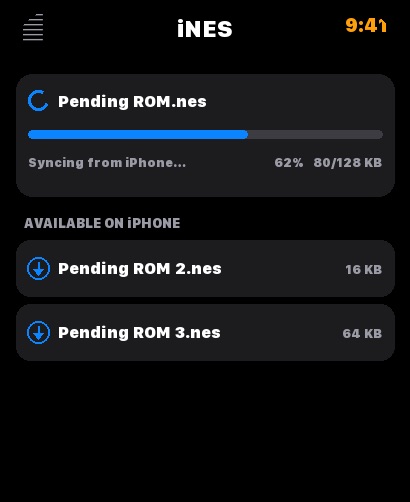The image size is (410, 502).
Task: Tap the blue syncing spinner icon
Action: tap(38, 101)
